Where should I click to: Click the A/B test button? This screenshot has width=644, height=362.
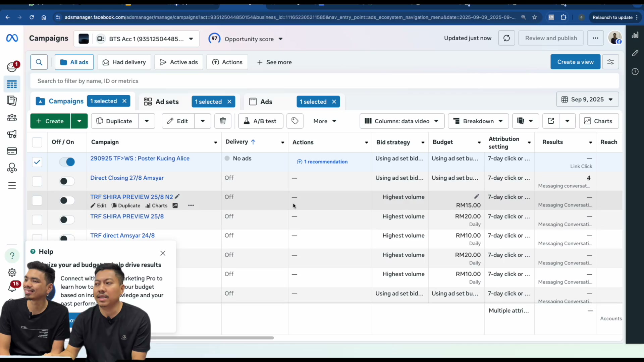pos(261,121)
